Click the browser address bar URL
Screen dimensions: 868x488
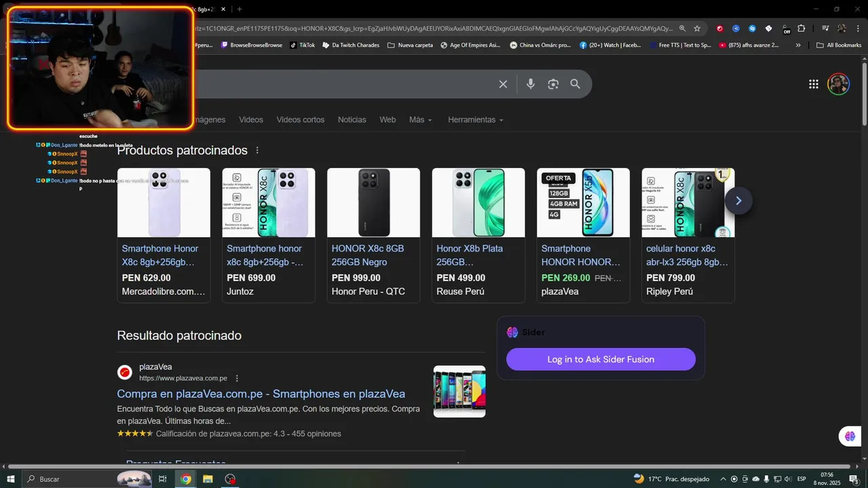click(434, 28)
